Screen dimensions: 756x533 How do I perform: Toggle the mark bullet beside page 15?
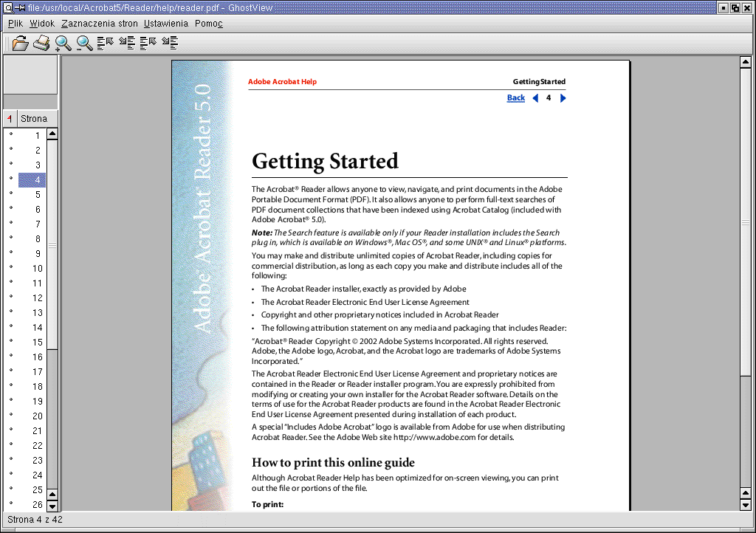[x=11, y=341]
